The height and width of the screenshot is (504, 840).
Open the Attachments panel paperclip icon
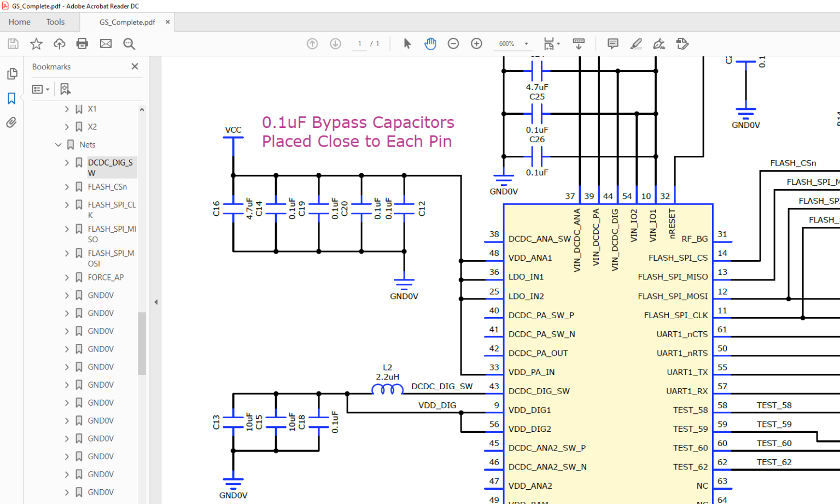pos(11,122)
